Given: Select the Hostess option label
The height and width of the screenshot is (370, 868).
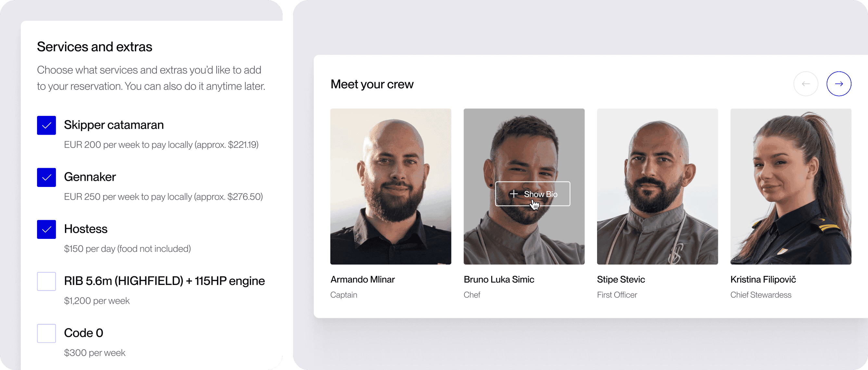Looking at the screenshot, I should [x=85, y=229].
